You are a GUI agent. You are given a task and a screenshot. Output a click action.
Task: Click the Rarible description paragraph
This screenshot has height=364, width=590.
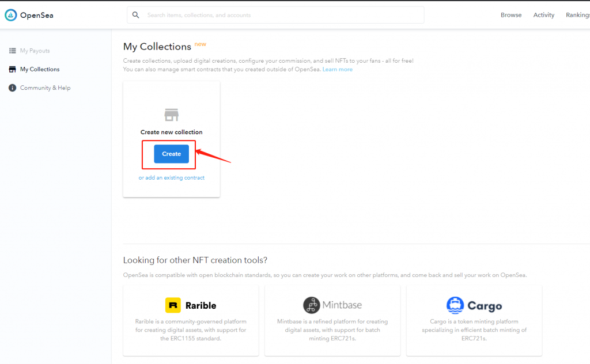click(191, 330)
